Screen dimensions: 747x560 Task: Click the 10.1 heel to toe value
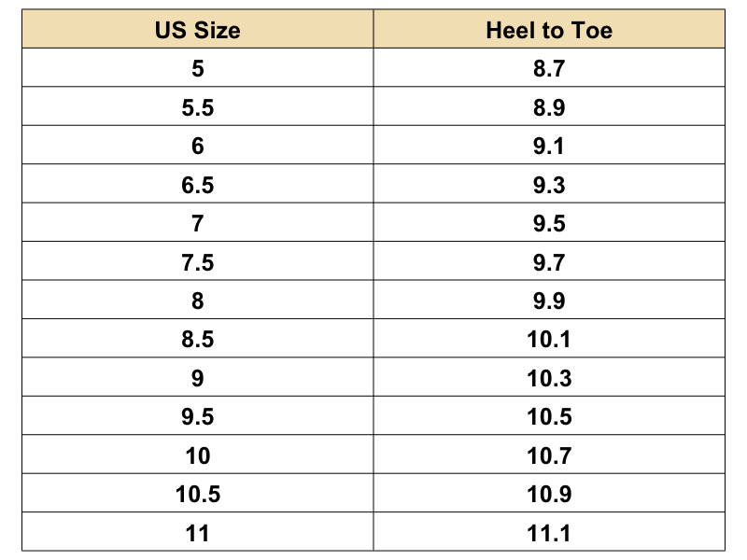click(x=549, y=340)
